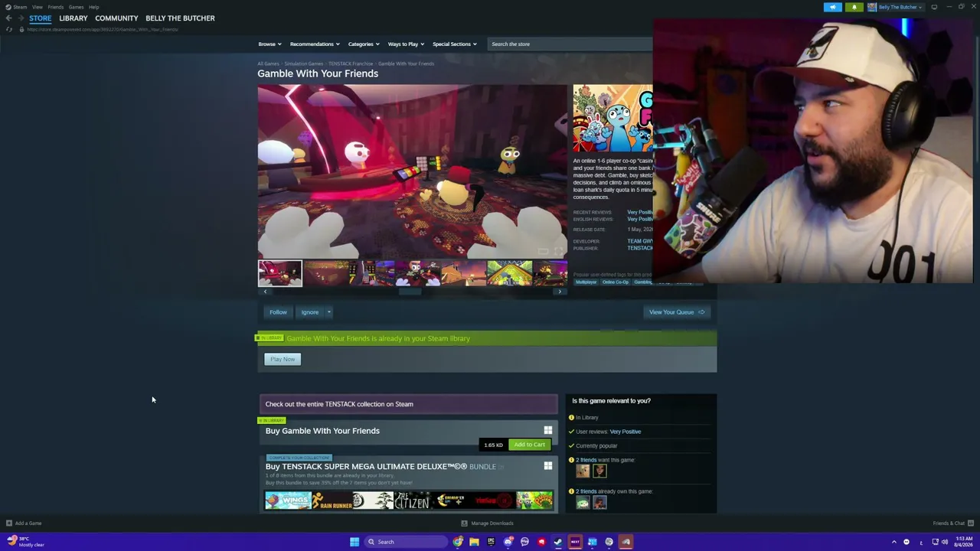Expand the Special Sections dropdown

(454, 44)
